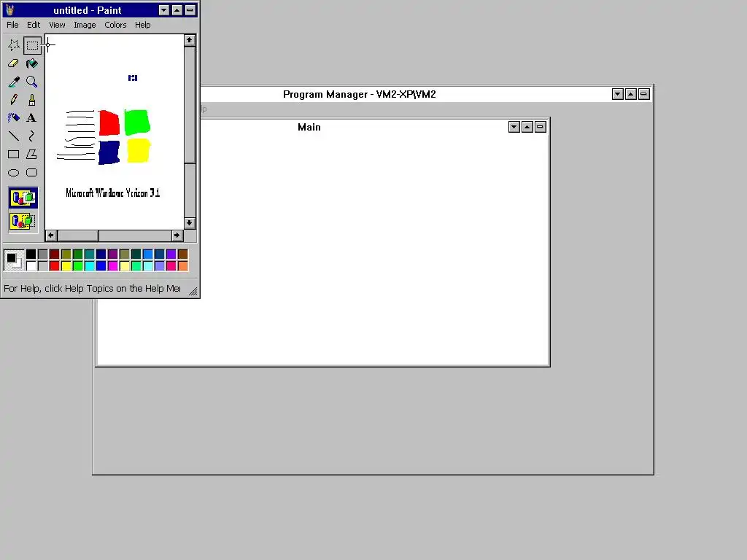Click the Main window's up-arrow title button

click(527, 127)
